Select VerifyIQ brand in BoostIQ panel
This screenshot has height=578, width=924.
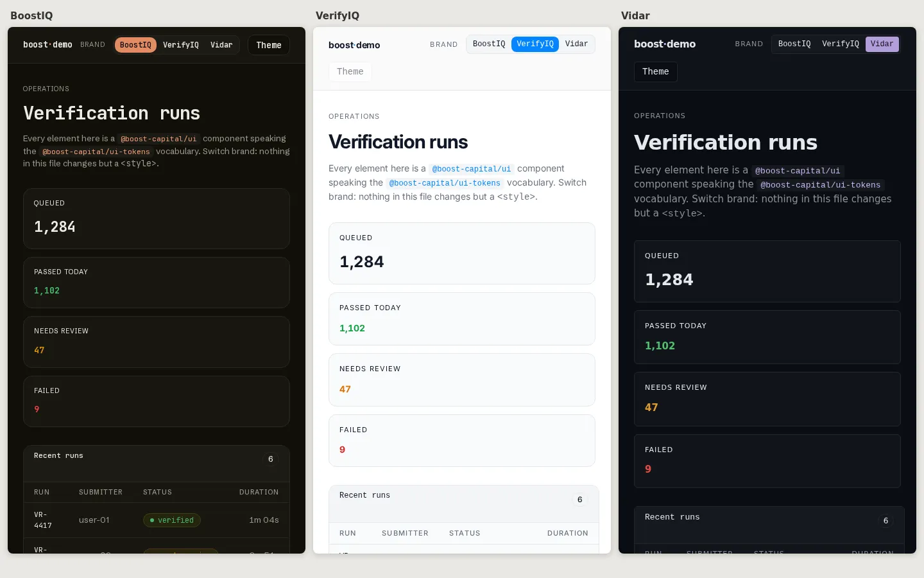click(181, 45)
